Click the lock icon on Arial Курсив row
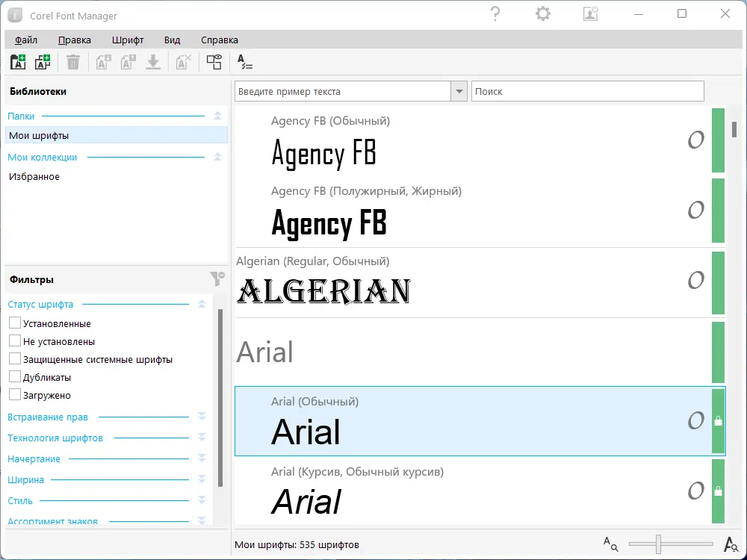This screenshot has width=747, height=560. [x=718, y=491]
